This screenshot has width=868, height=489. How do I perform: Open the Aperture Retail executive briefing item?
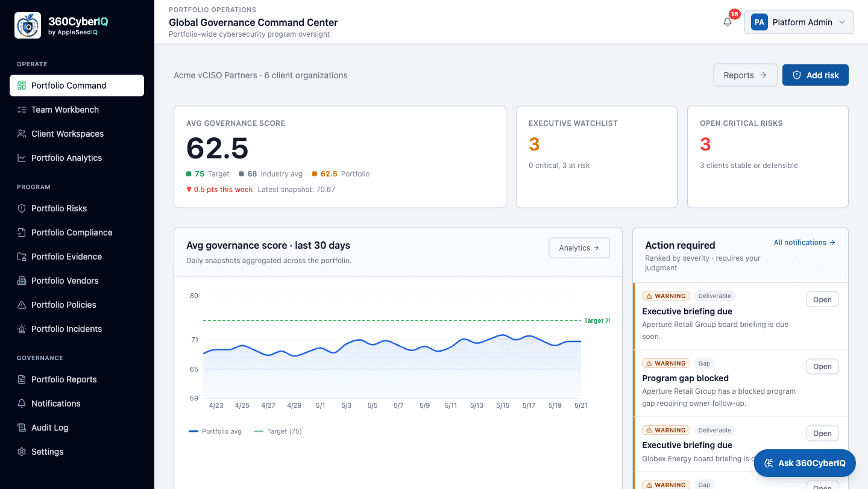point(822,299)
